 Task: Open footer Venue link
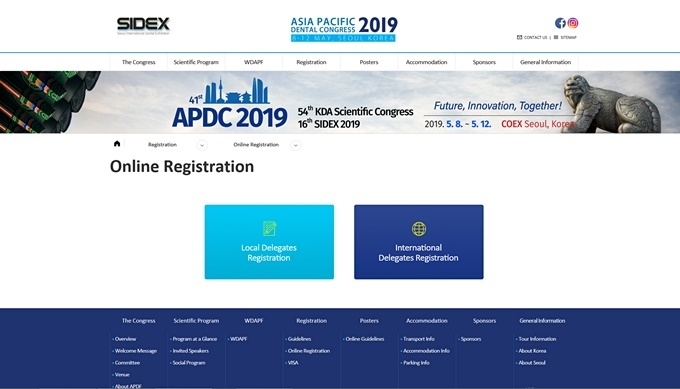pos(122,375)
